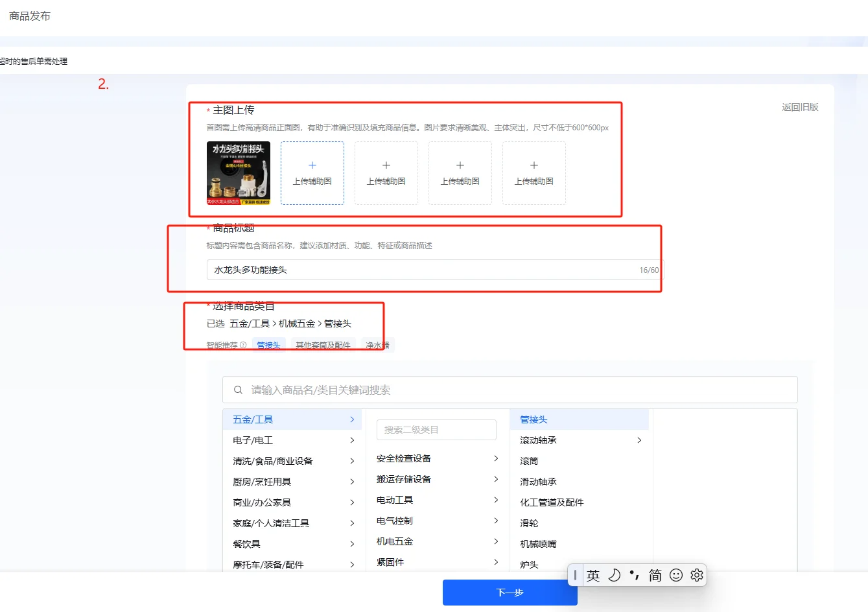Choose 化工管道及配件 in third-level list
This screenshot has width=868, height=612.
coord(552,502)
